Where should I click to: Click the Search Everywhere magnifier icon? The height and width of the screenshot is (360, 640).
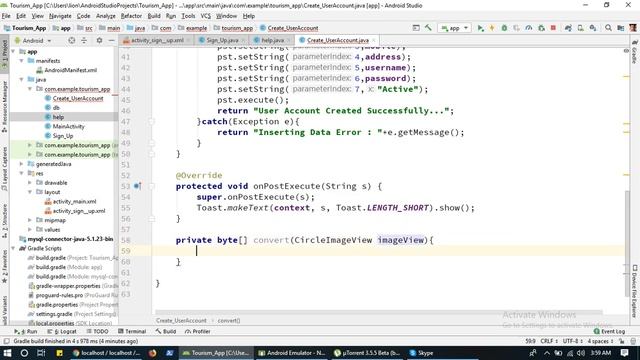pos(608,28)
